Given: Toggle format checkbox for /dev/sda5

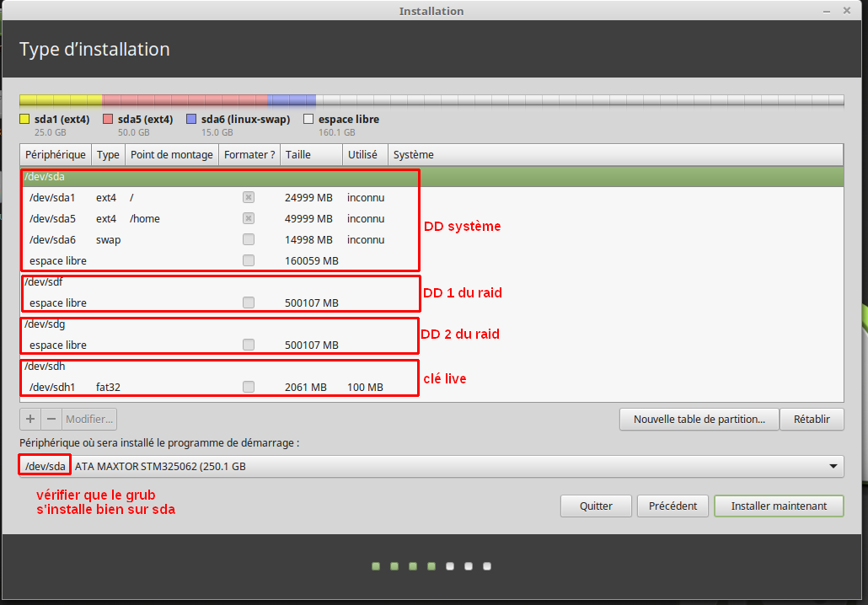Looking at the screenshot, I should point(249,219).
